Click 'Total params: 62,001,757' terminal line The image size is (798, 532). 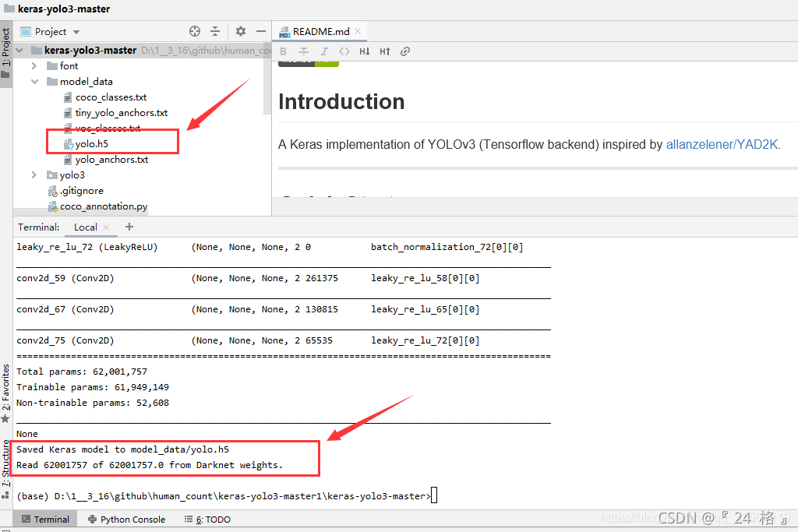coord(81,372)
